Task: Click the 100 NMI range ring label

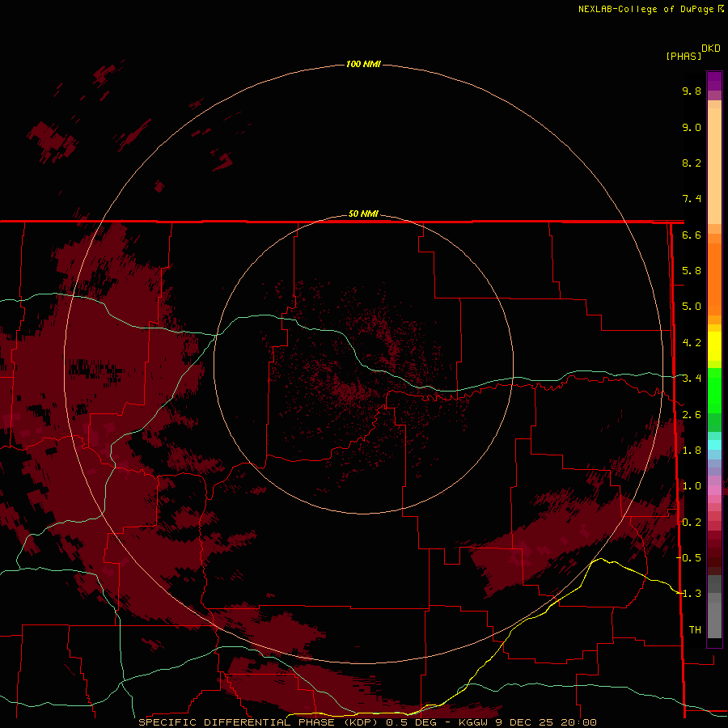Action: [363, 64]
